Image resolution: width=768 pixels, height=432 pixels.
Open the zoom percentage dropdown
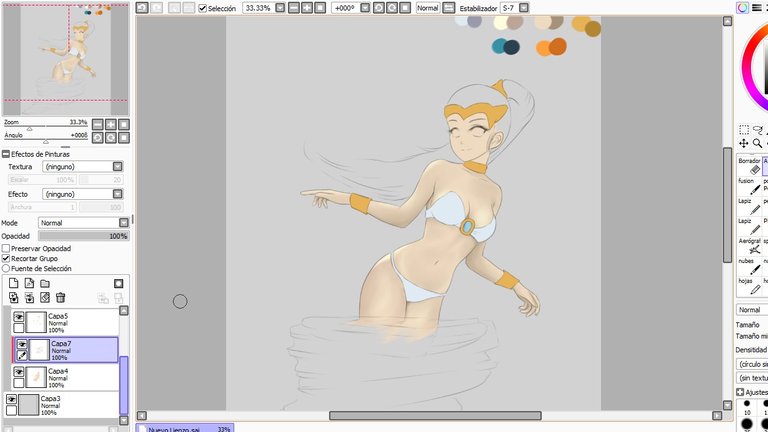(x=280, y=8)
